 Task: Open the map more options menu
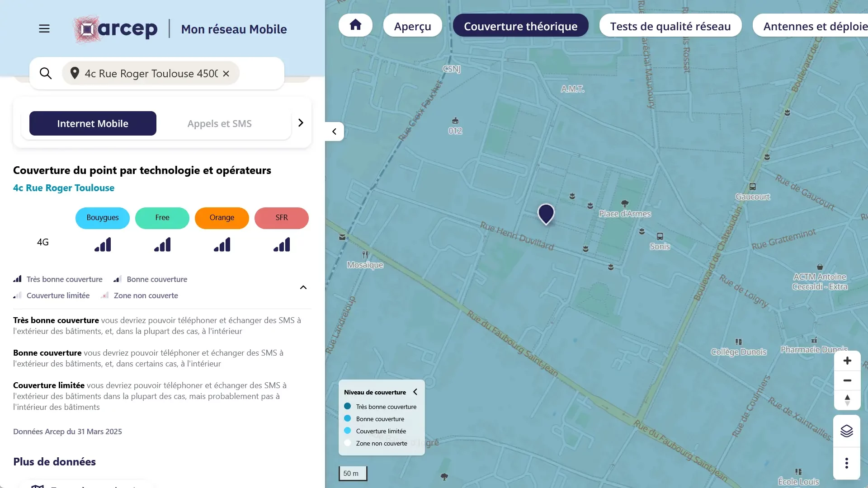847,463
